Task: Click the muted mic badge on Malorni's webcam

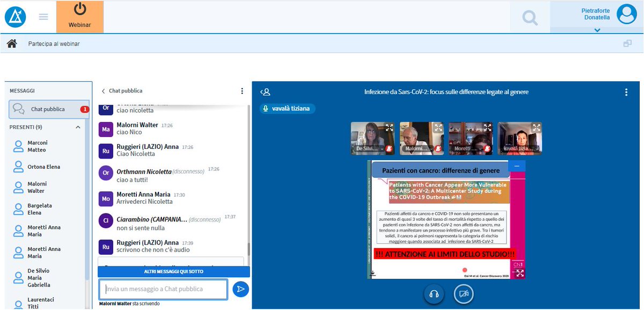Action: click(438, 148)
